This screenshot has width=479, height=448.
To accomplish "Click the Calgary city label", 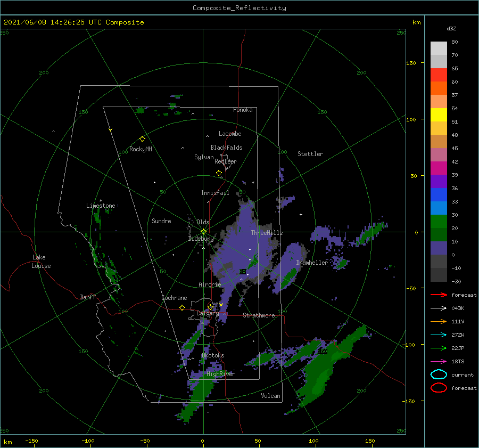I will [208, 313].
